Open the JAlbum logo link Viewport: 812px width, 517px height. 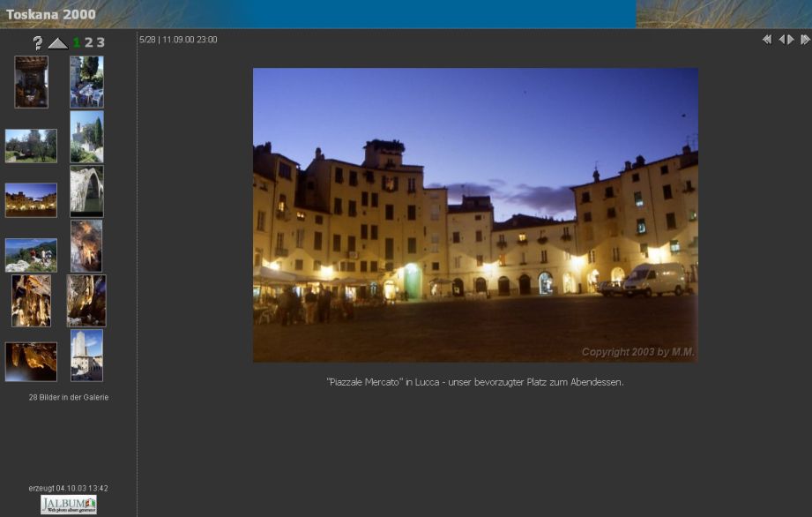point(68,505)
